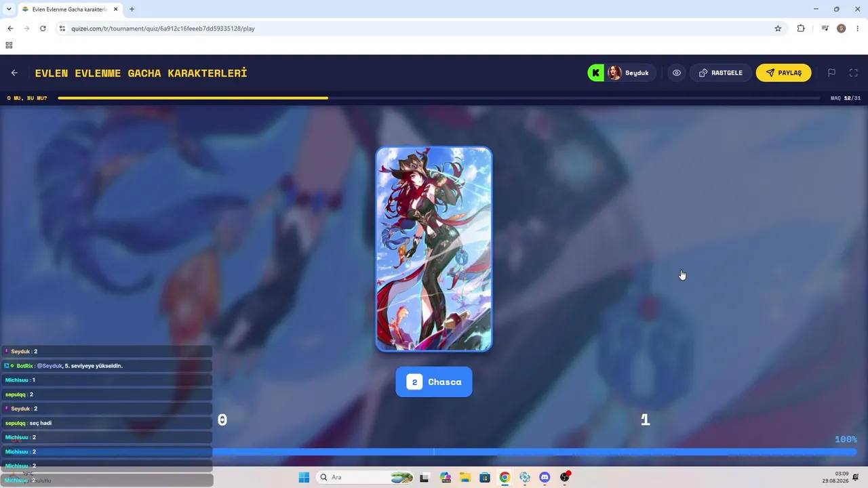868x488 pixels.
Task: Enter fullscreen mode on quiz
Action: pos(854,73)
